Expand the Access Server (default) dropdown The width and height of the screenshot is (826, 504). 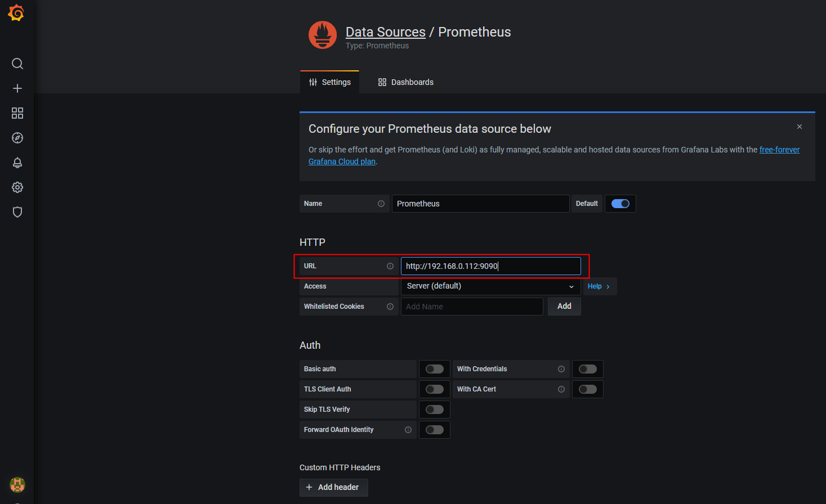[490, 286]
